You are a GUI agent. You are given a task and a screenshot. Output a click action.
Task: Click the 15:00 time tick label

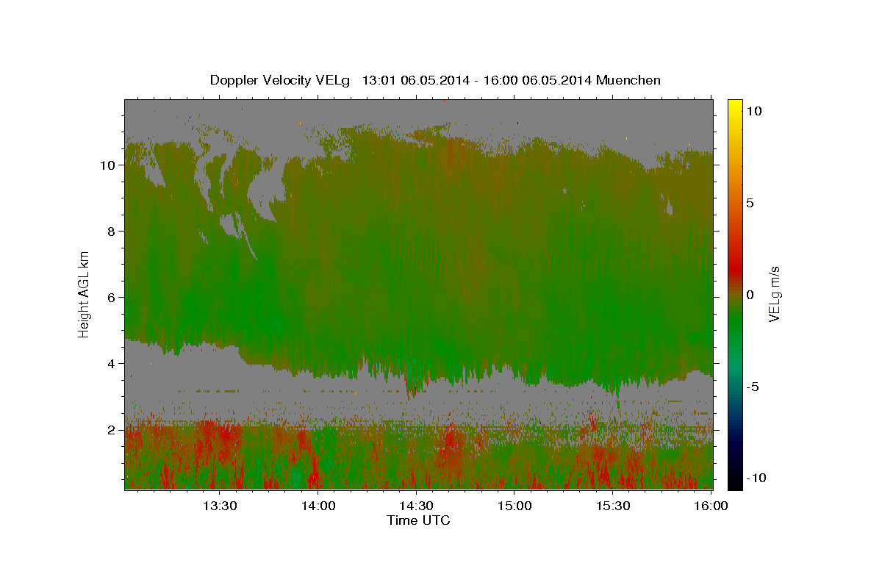[514, 506]
